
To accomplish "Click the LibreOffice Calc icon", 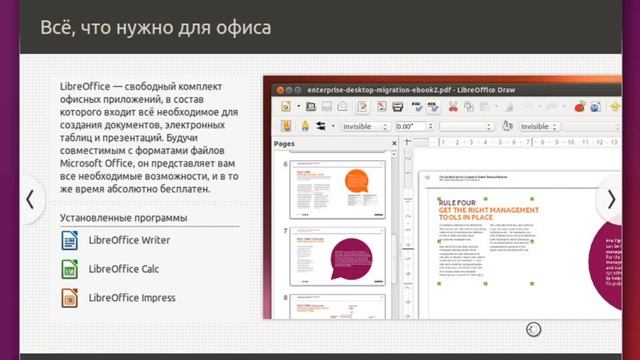I will tap(69, 269).
